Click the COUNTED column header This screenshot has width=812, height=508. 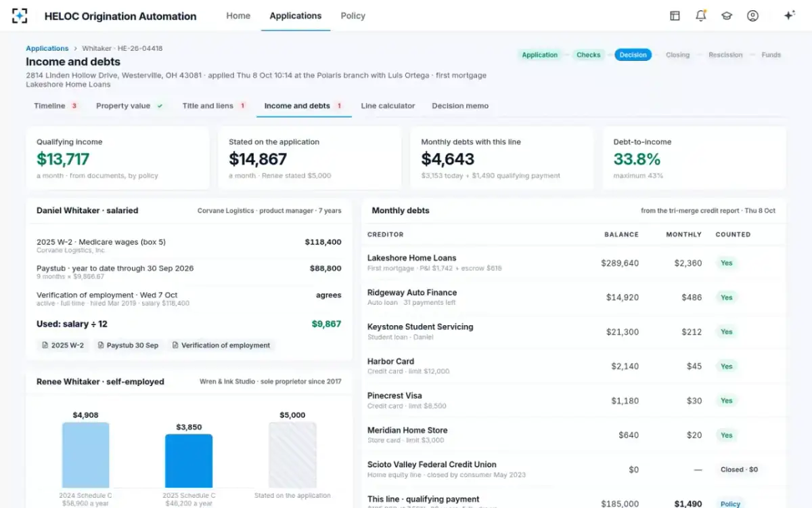point(734,234)
